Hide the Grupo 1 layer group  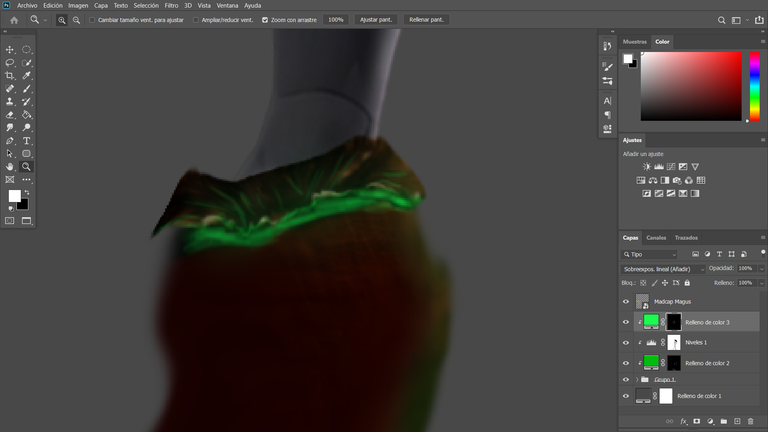coord(626,380)
